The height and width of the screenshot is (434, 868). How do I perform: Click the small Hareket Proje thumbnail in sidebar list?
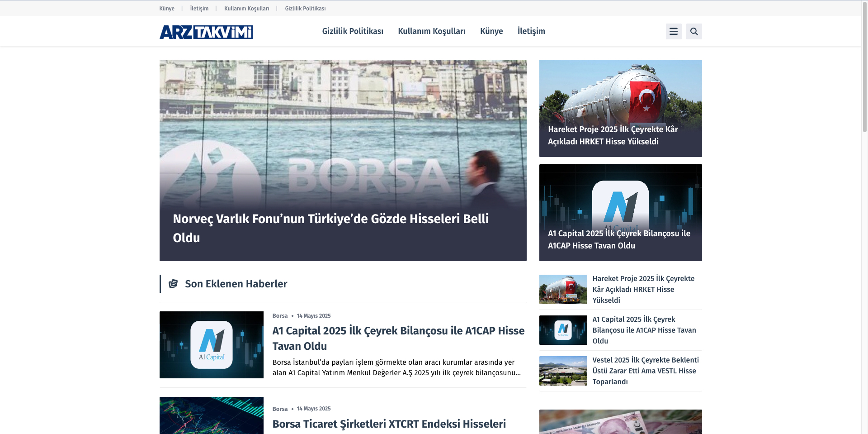click(563, 289)
